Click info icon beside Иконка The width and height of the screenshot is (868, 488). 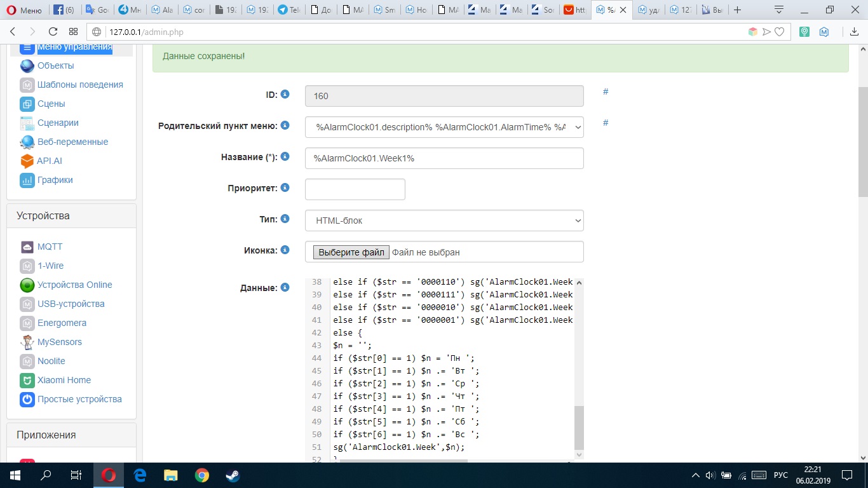(285, 250)
